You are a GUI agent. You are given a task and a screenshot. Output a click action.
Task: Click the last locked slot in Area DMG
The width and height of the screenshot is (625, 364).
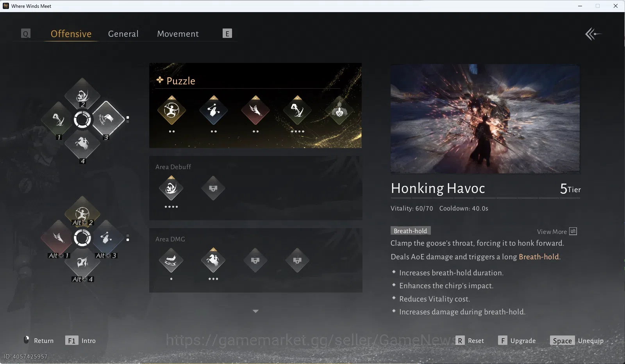[297, 260]
